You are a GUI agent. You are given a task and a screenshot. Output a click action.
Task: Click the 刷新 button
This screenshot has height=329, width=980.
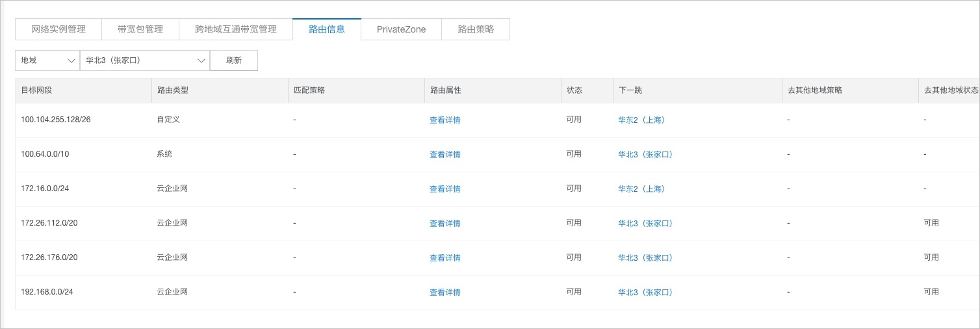pos(234,60)
